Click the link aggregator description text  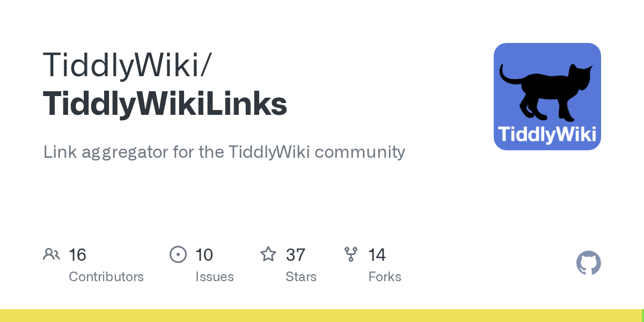point(224,152)
